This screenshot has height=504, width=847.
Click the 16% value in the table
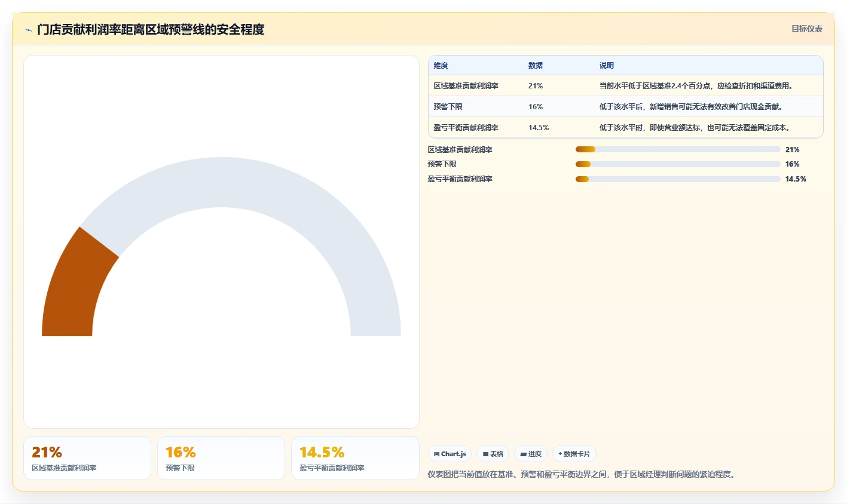(536, 107)
